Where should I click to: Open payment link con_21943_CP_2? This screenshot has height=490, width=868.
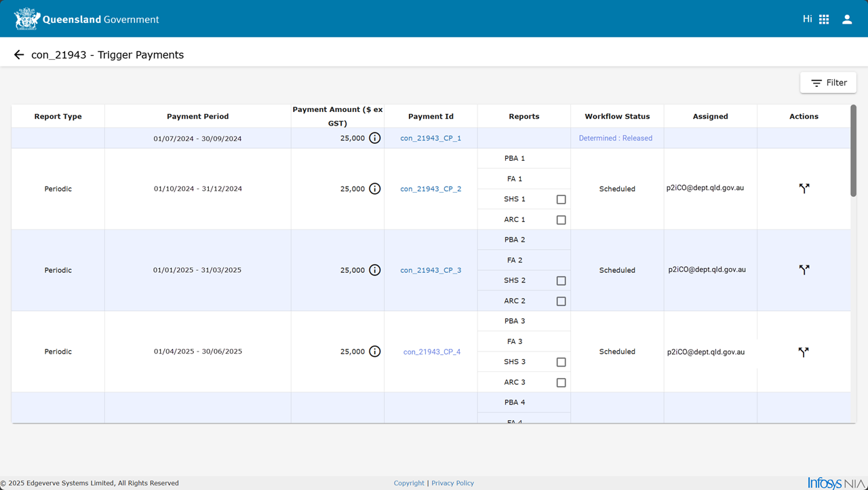(431, 189)
